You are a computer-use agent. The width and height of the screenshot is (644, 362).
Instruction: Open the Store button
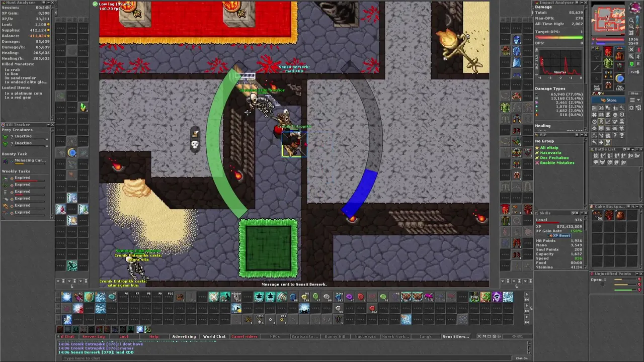tap(608, 100)
